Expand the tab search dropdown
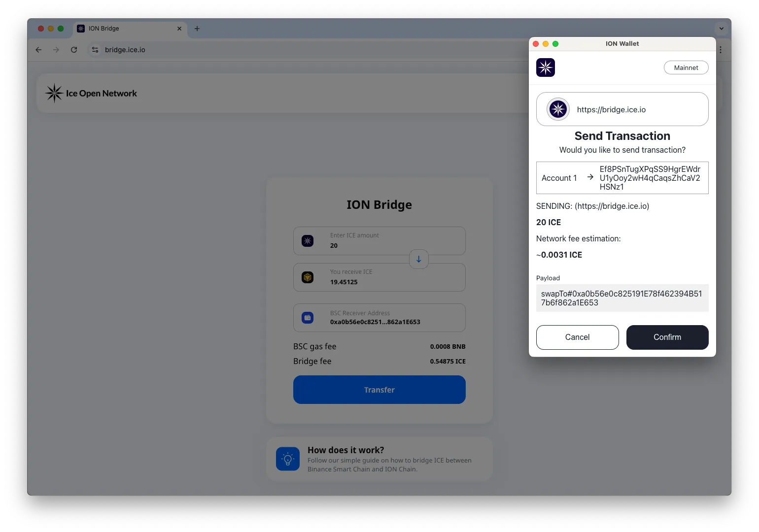This screenshot has height=532, width=759. click(x=722, y=29)
